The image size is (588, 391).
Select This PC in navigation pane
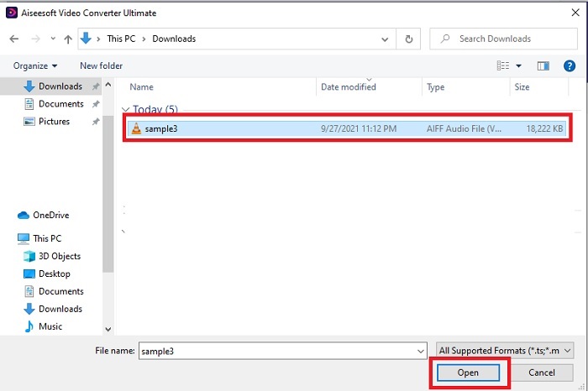tap(39, 238)
